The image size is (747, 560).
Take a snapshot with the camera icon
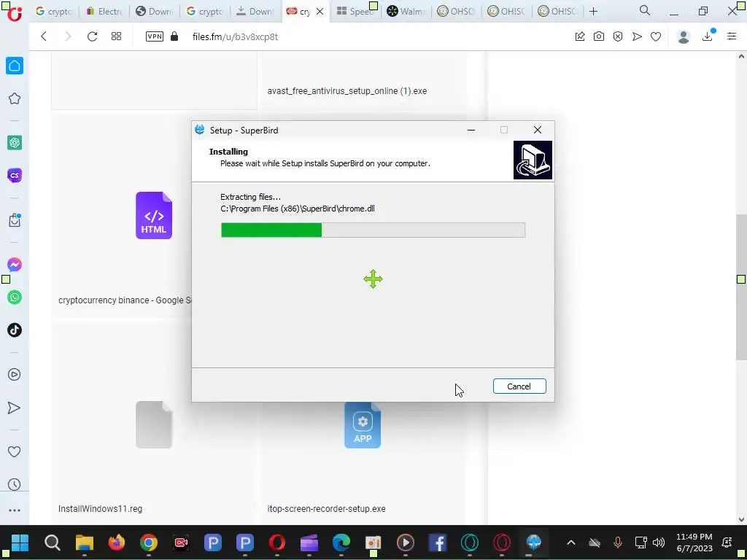pyautogui.click(x=599, y=36)
